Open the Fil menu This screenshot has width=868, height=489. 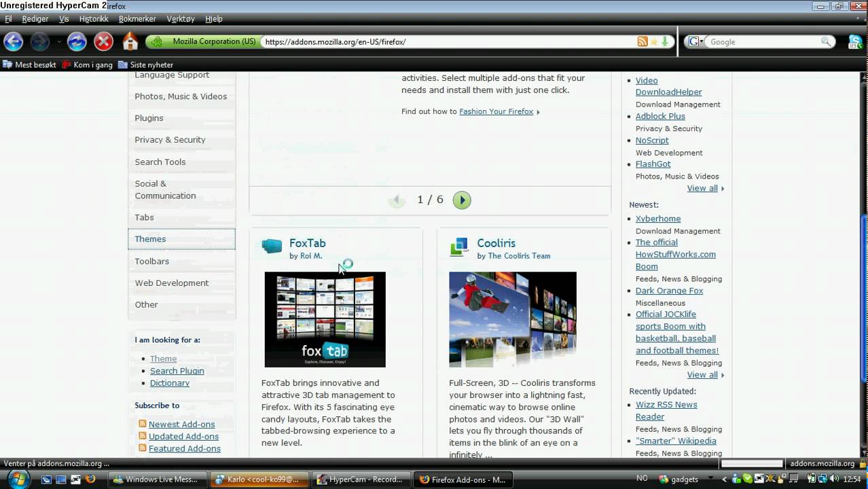tap(8, 19)
